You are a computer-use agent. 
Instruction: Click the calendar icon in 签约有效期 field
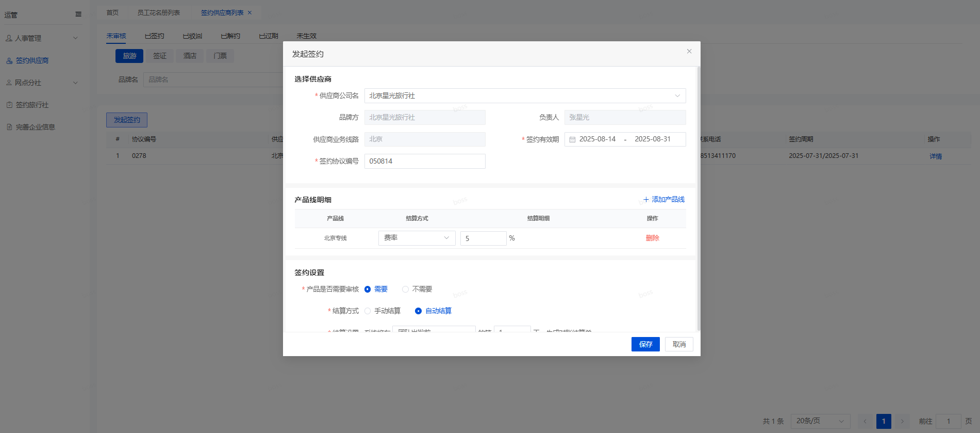pos(572,139)
